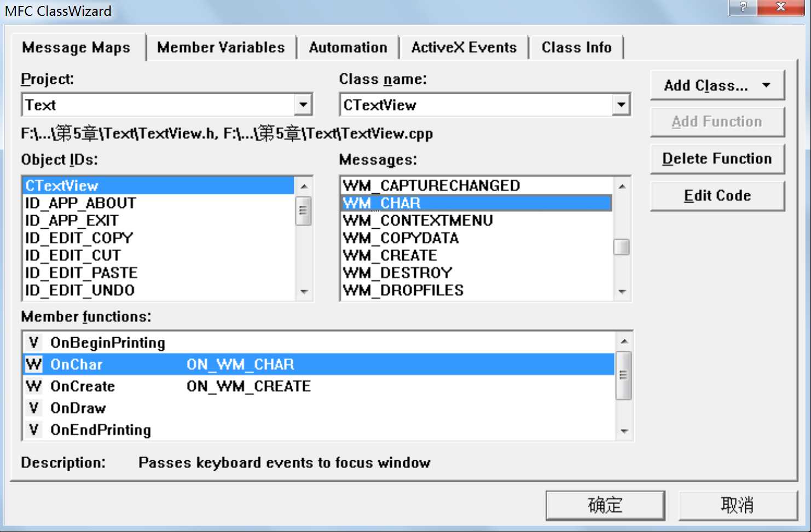Select OnEndPrinting member function
Screen dimensions: 811x532
[319, 430]
